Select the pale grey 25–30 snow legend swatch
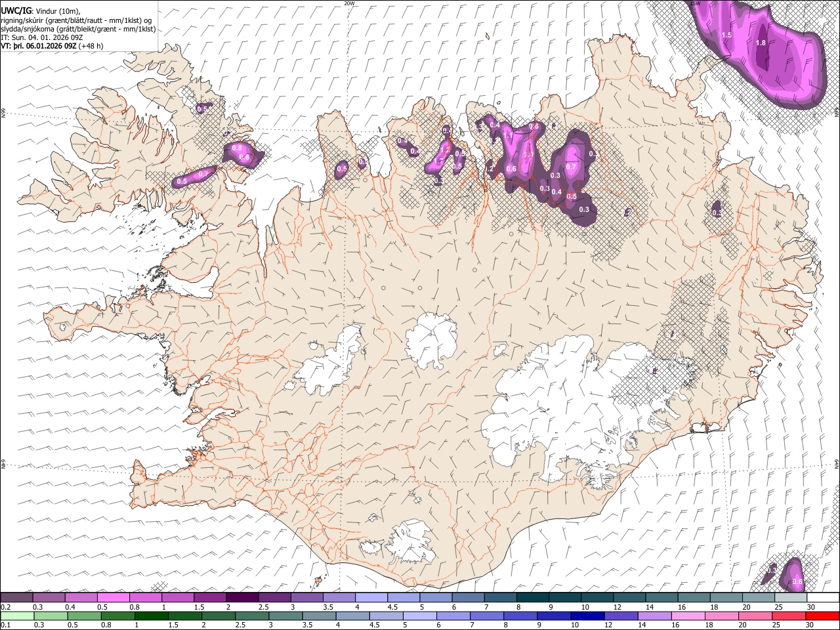This screenshot has height=630, width=840. 791,598
